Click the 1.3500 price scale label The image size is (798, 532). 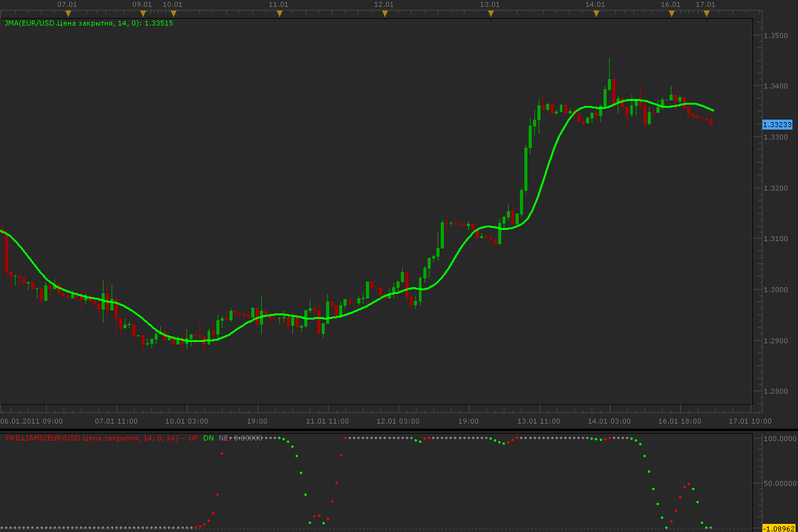(x=776, y=36)
